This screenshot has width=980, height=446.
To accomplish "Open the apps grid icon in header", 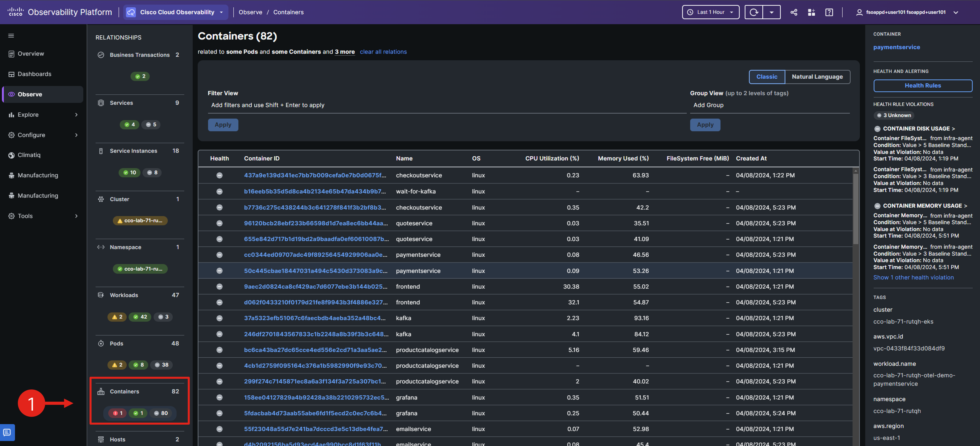I will (811, 12).
